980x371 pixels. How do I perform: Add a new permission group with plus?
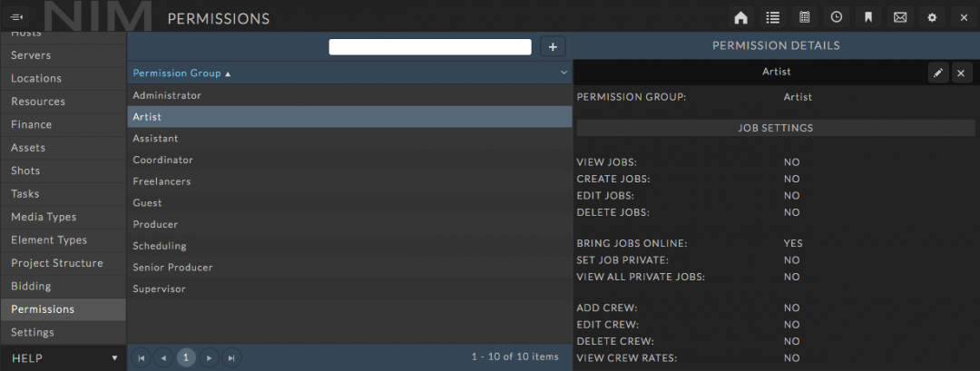[x=553, y=47]
